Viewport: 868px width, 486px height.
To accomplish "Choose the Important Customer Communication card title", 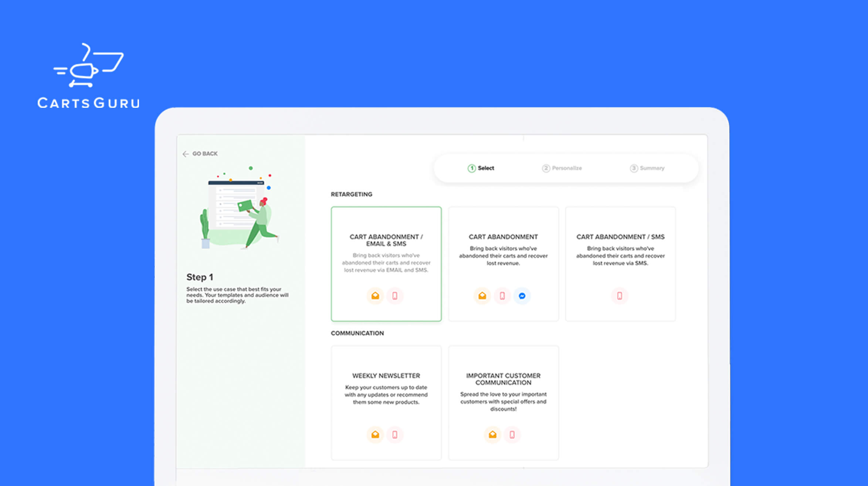I will click(503, 379).
